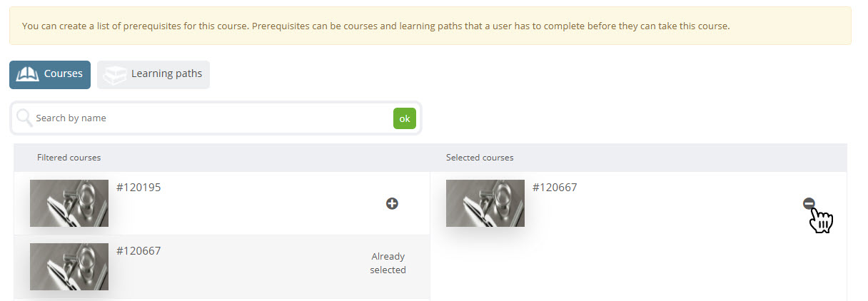Click the stacked books icon on Learning paths
The image size is (868, 301).
pos(115,74)
